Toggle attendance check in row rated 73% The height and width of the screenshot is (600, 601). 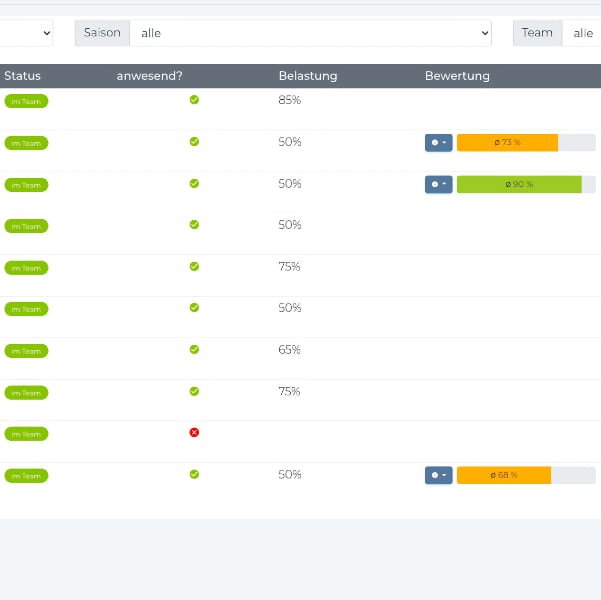[x=194, y=142]
